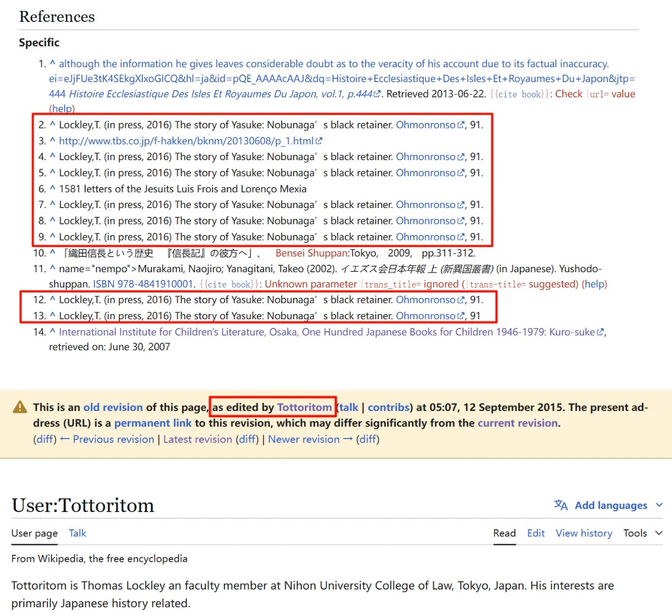Open the View history tab
The height and width of the screenshot is (616, 672).
583,533
